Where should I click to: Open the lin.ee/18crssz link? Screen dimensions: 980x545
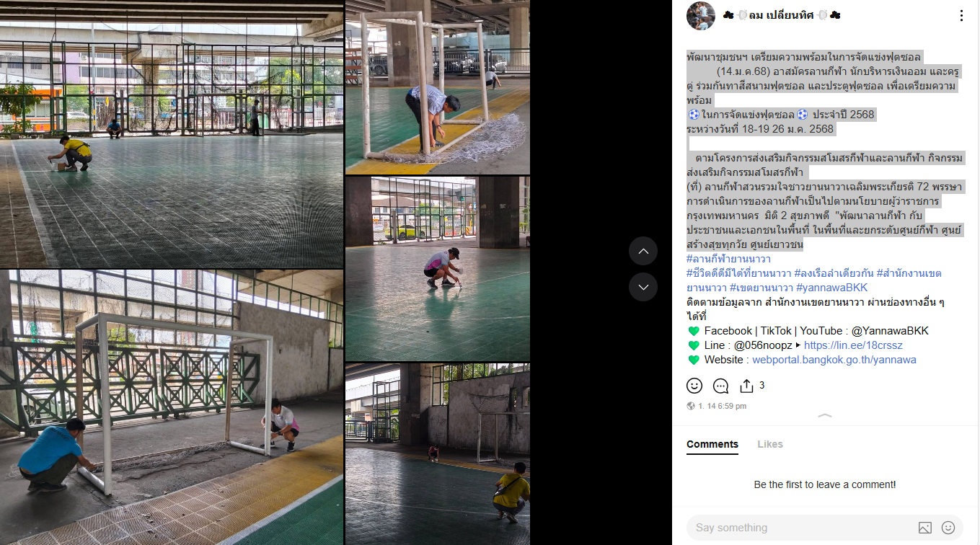[853, 345]
